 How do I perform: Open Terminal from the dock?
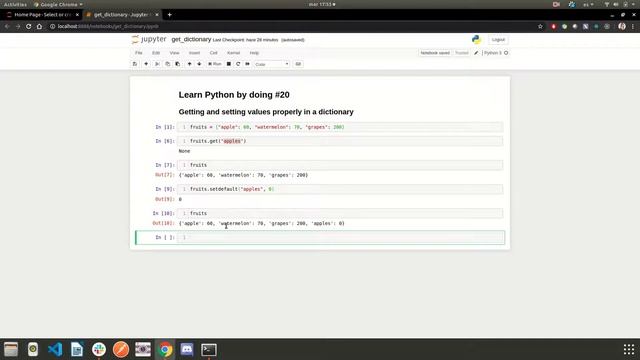(209, 349)
